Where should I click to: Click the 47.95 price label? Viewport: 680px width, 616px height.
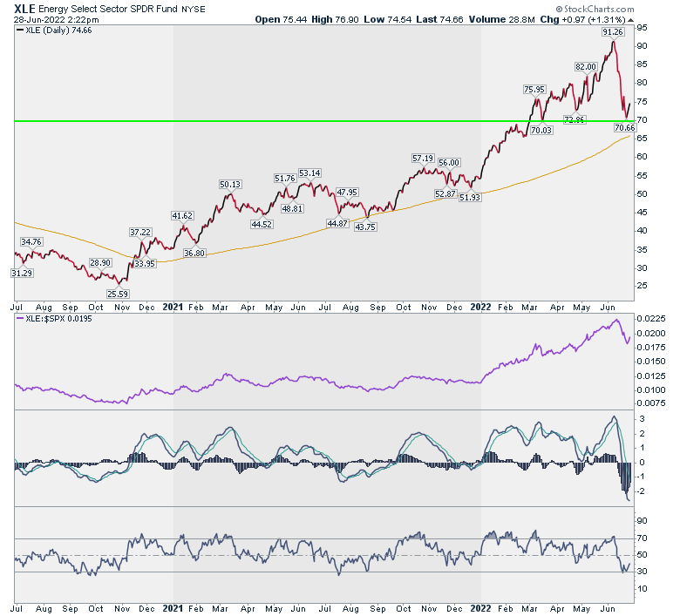[347, 192]
